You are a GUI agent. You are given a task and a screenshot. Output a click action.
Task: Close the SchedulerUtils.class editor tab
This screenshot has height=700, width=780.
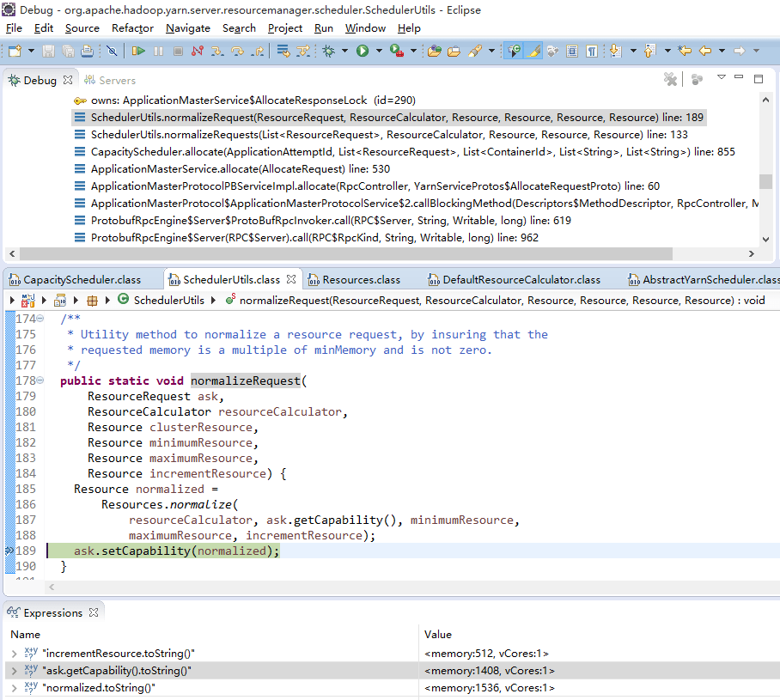click(291, 280)
